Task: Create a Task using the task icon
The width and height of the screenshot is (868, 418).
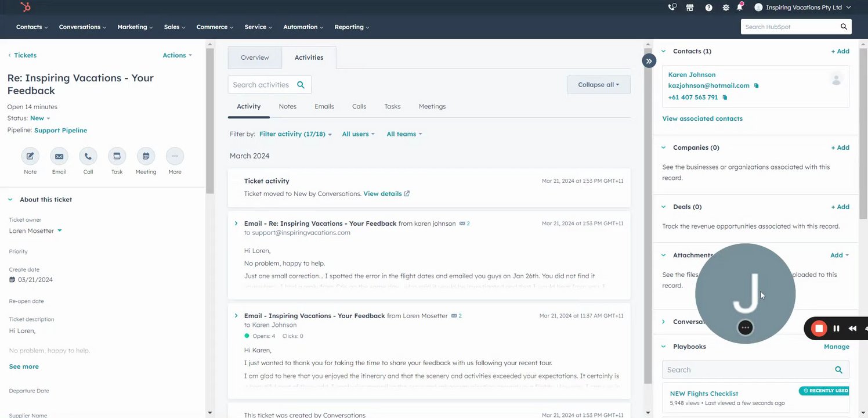Action: coord(117,156)
